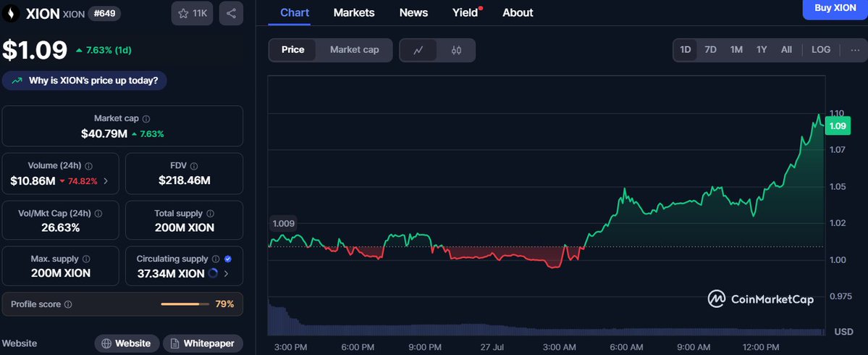Add XION to watchlist via star button

(x=192, y=13)
